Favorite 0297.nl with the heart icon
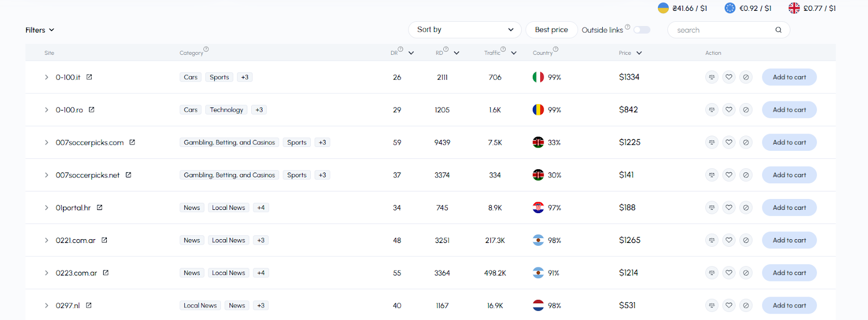This screenshot has width=868, height=320. pos(729,305)
